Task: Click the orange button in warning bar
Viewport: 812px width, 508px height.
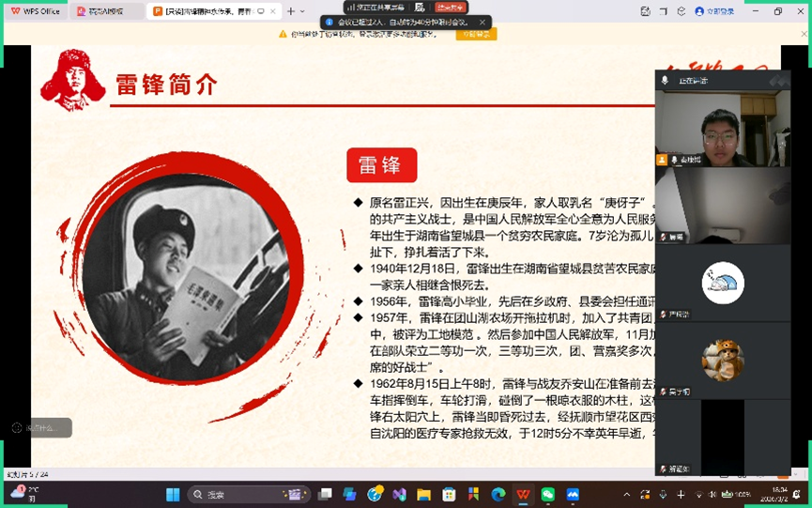Action: pyautogui.click(x=476, y=34)
